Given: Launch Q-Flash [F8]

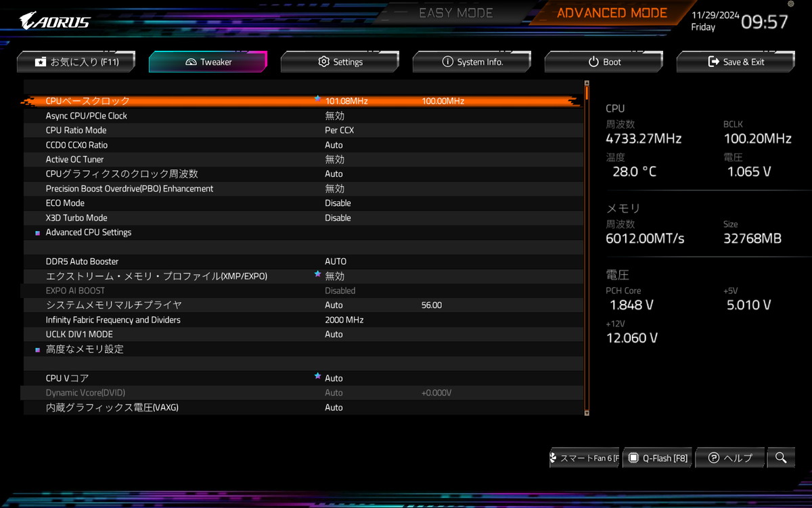Looking at the screenshot, I should point(658,458).
